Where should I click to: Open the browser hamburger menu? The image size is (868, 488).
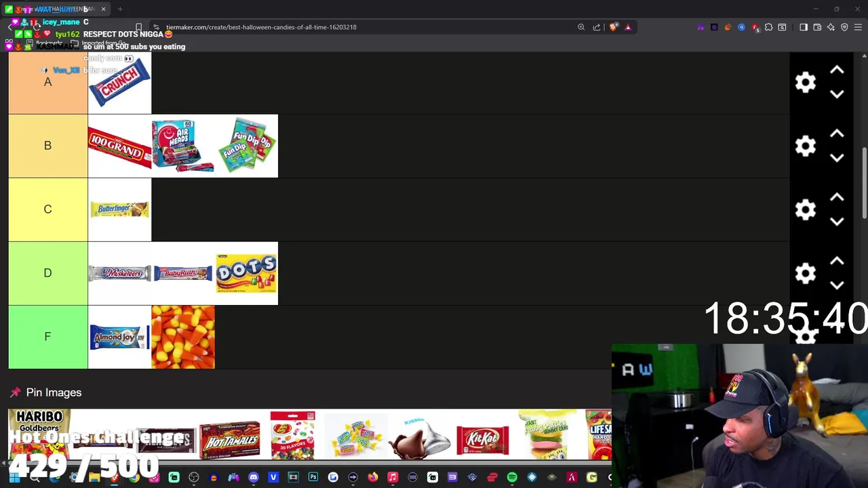(x=858, y=27)
